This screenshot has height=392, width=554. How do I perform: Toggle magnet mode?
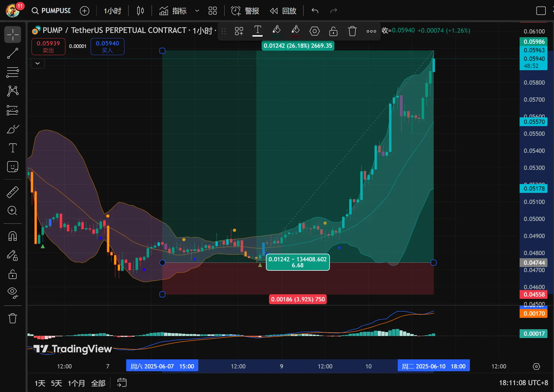(13, 236)
